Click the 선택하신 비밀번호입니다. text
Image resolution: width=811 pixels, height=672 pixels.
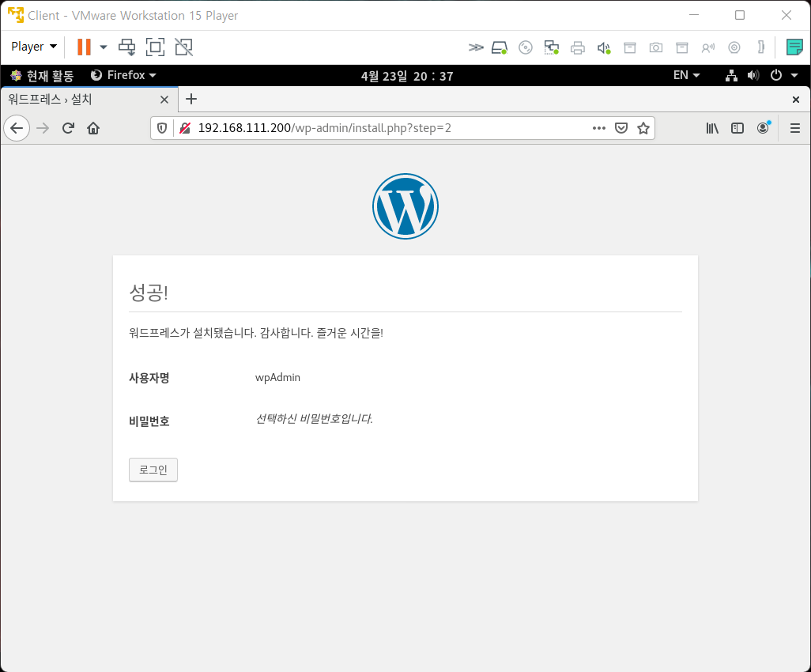pos(314,418)
